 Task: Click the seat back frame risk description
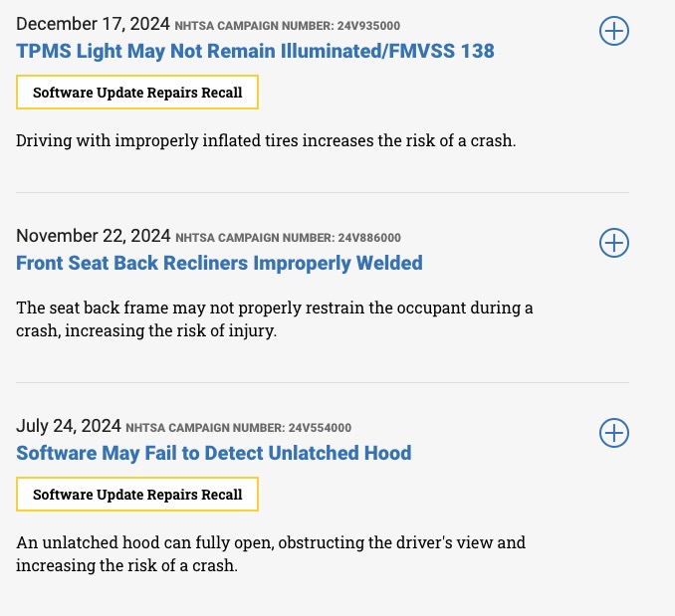click(x=274, y=318)
